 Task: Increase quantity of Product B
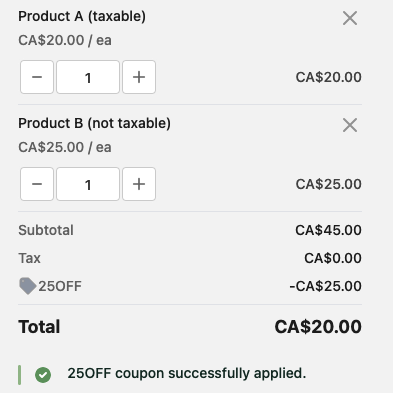[x=139, y=184]
